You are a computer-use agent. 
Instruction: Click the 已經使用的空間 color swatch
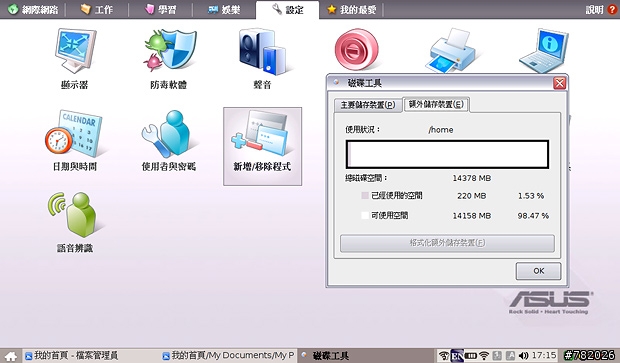(x=365, y=195)
